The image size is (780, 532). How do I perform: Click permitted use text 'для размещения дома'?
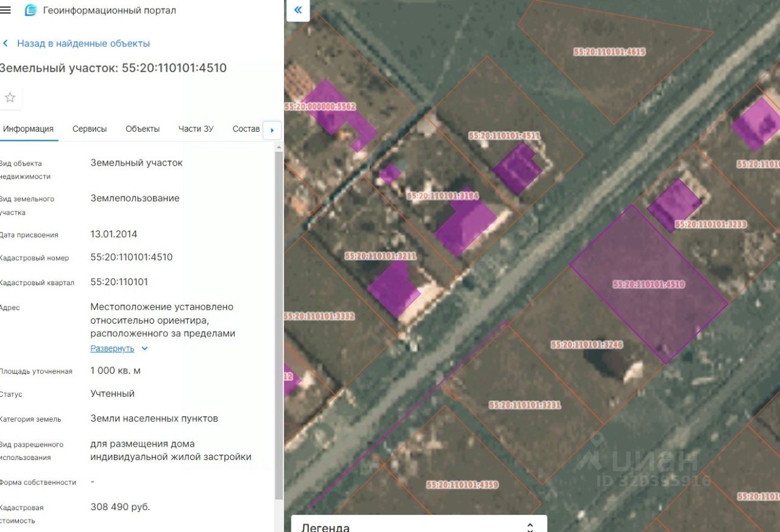pyautogui.click(x=143, y=444)
